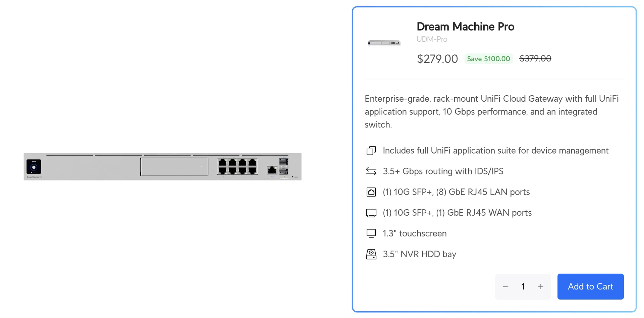Open the Dream Machine Pro title link
The width and height of the screenshot is (644, 318).
pyautogui.click(x=465, y=26)
